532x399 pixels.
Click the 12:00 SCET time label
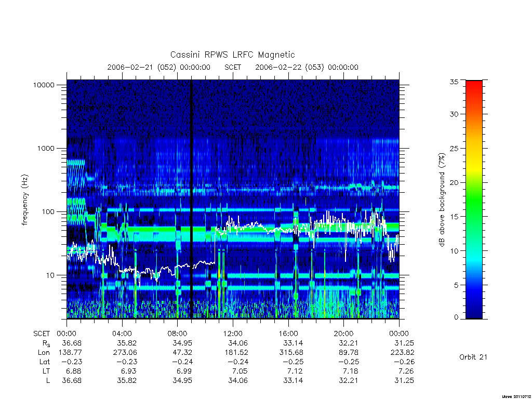coord(233,334)
